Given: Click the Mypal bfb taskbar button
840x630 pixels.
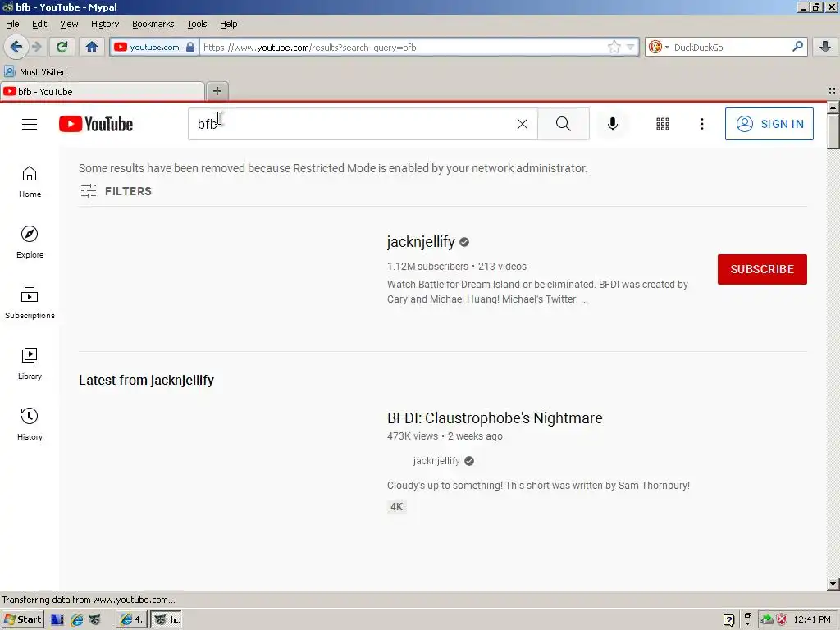Looking at the screenshot, I should [166, 619].
